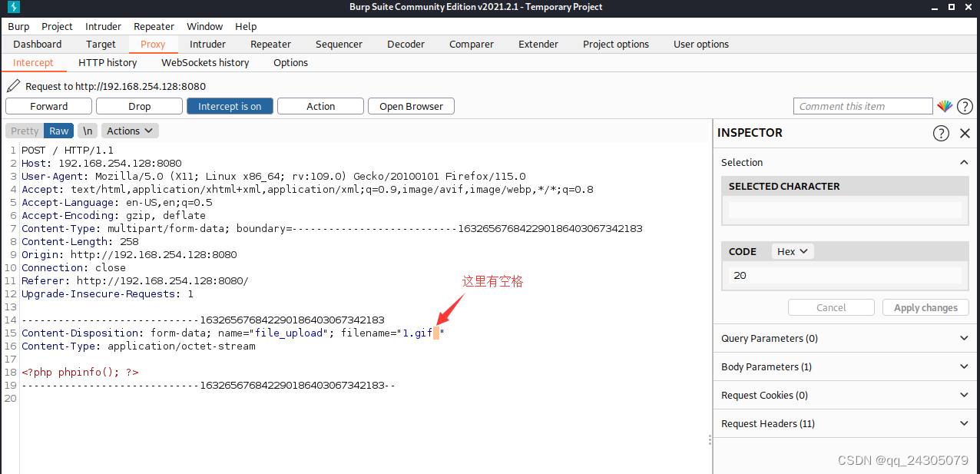
Task: Open the Sequencer tab
Action: [x=339, y=44]
